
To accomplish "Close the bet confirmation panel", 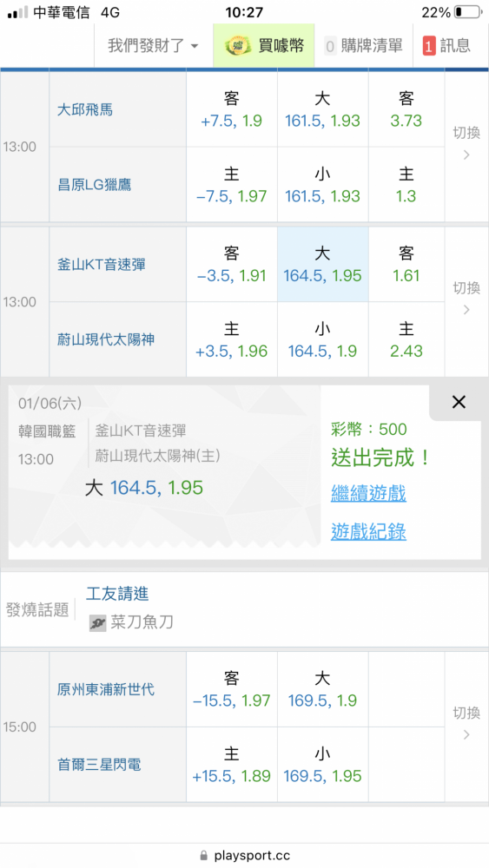I will [x=459, y=403].
